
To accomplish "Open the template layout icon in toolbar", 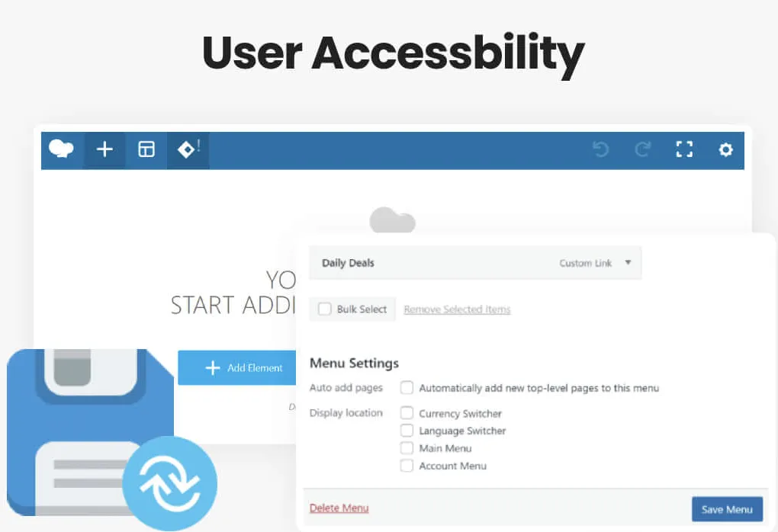I will click(x=146, y=149).
